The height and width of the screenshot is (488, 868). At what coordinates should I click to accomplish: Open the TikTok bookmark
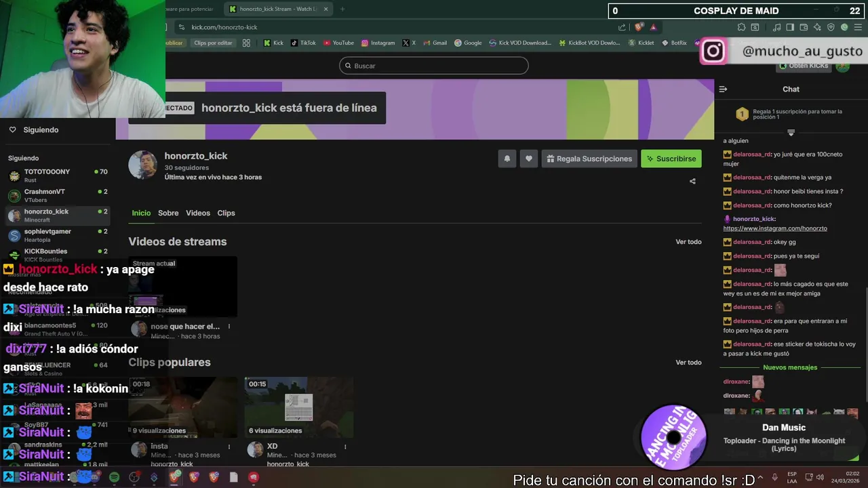[303, 43]
